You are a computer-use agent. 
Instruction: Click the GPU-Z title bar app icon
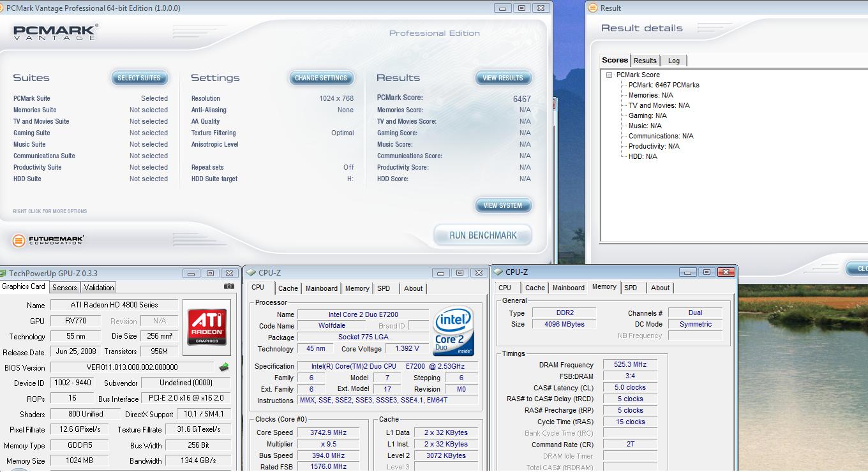4,273
